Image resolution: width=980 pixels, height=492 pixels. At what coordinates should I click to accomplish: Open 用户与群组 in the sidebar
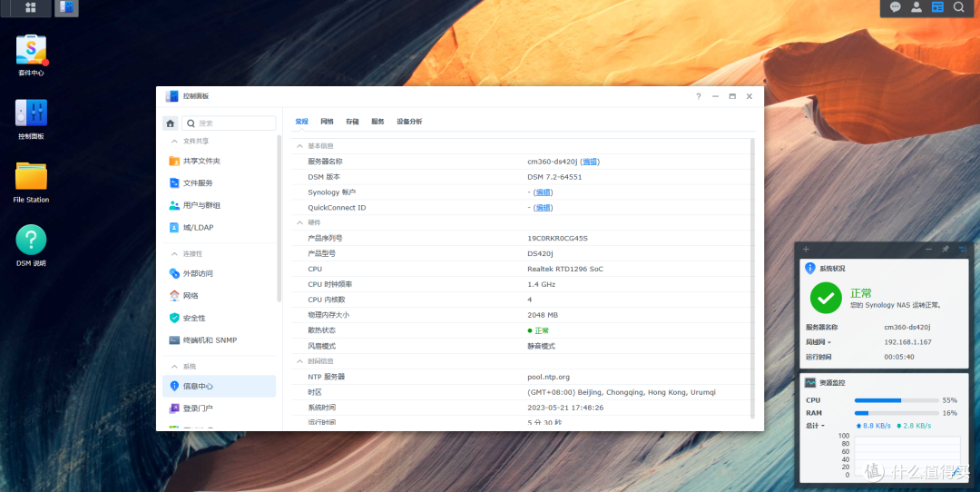click(x=219, y=205)
